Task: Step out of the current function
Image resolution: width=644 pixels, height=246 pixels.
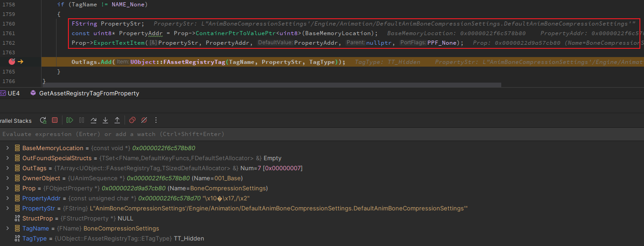Action: (x=117, y=120)
